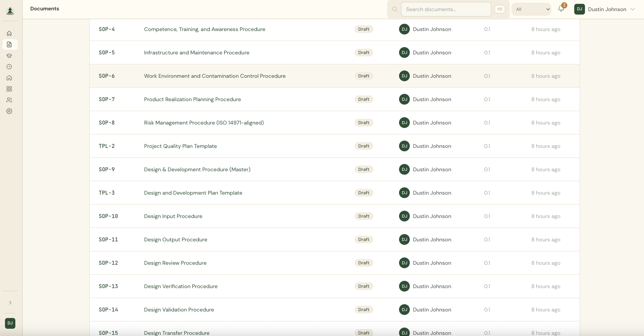Open the clock history icon in sidebar

(x=9, y=67)
